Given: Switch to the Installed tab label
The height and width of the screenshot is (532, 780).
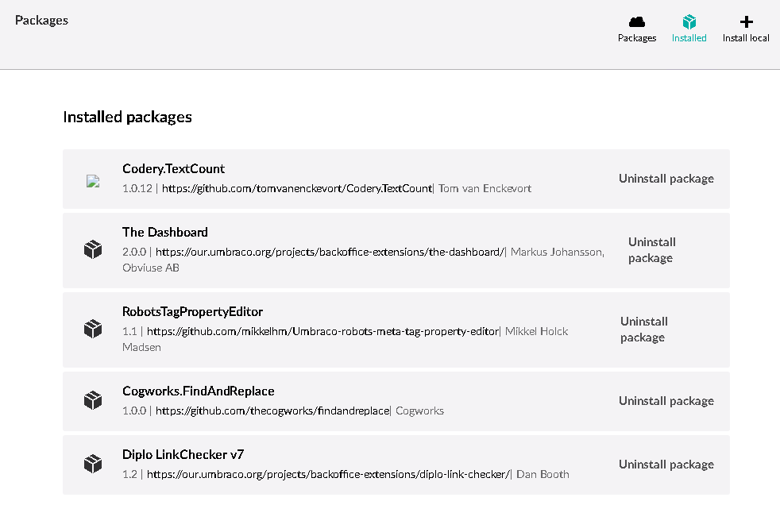Looking at the screenshot, I should [x=689, y=38].
